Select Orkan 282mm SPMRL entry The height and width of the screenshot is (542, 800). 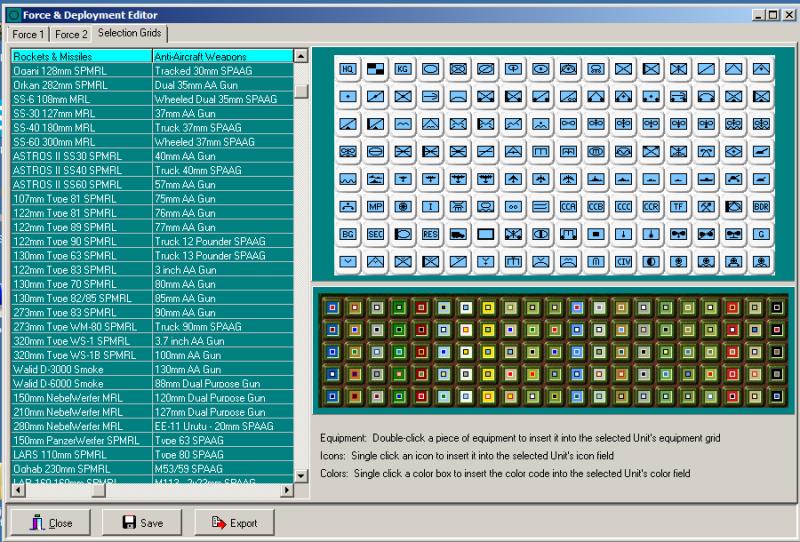pos(82,85)
